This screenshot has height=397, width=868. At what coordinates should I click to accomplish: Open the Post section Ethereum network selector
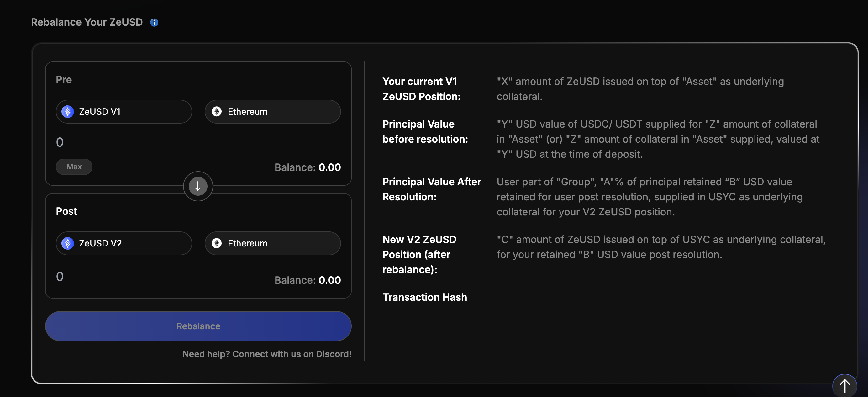[x=273, y=243]
